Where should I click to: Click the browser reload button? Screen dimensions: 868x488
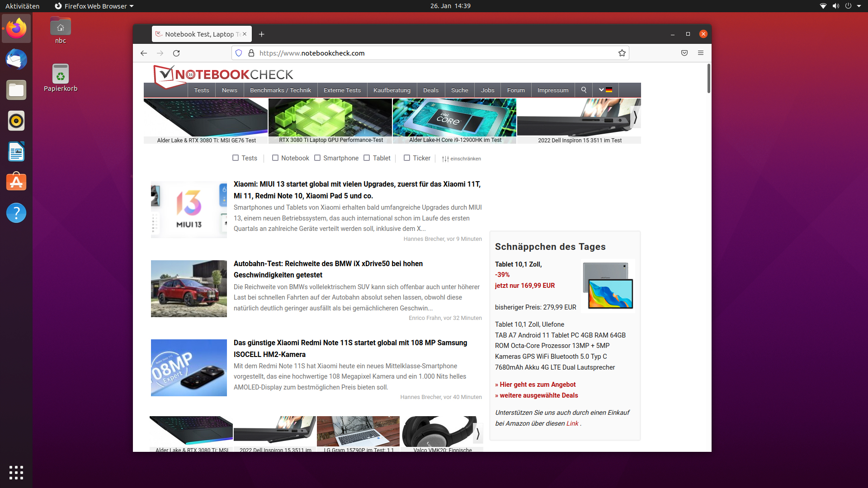(176, 53)
